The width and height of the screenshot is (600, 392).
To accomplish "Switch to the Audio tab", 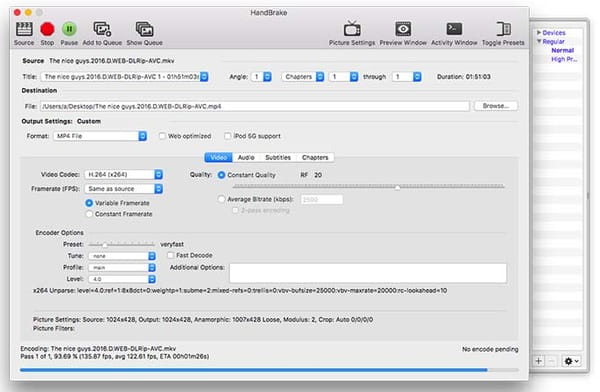I will [246, 157].
